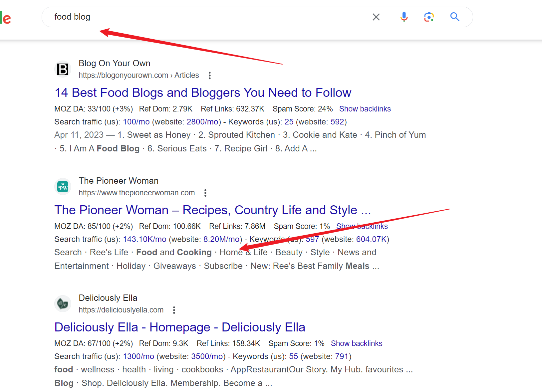Click the 2800/mo website traffic link
The height and width of the screenshot is (392, 542).
pyautogui.click(x=202, y=122)
